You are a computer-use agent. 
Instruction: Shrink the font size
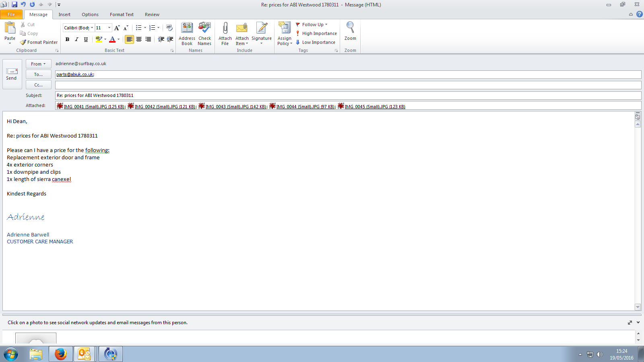coord(126,28)
